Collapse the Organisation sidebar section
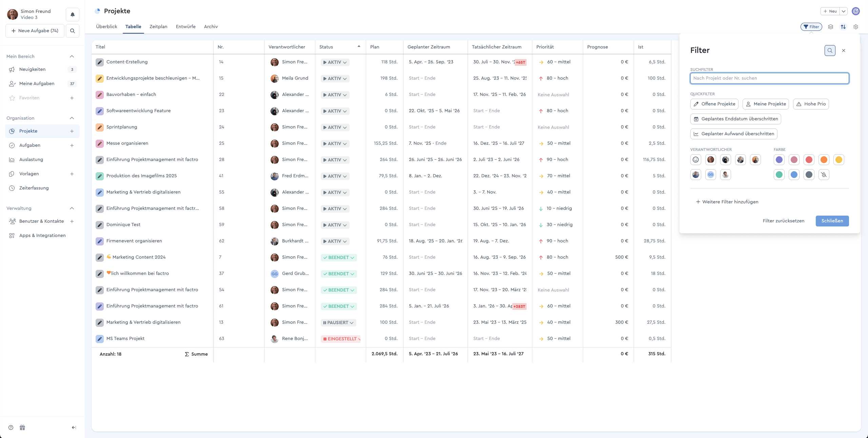The image size is (868, 438). coord(72,118)
